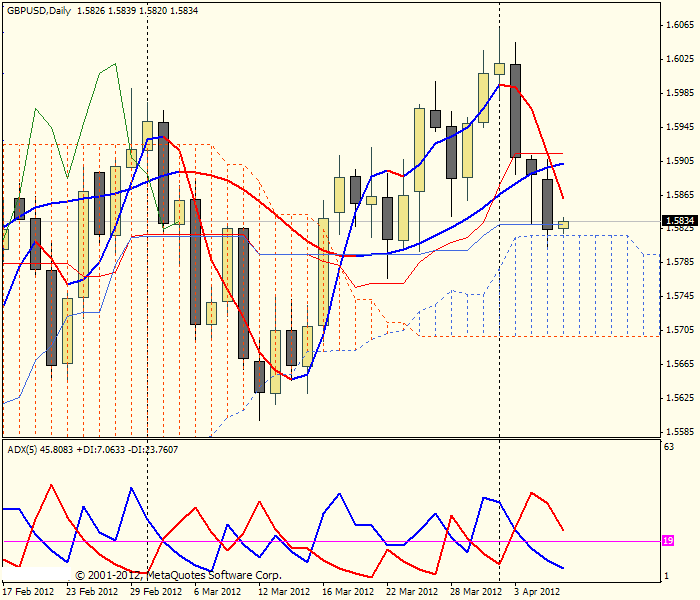Screen dimensions: 700x600
Task: Click the current price label 1.5834
Action: [x=680, y=221]
